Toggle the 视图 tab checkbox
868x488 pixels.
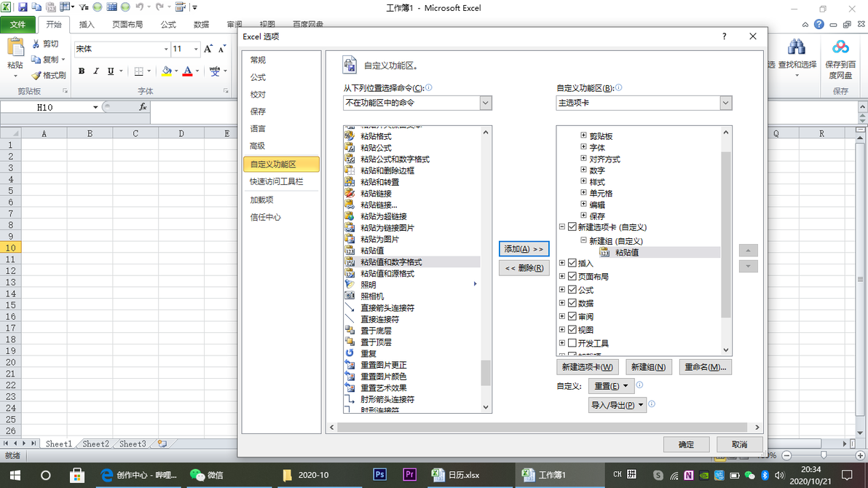[572, 329]
